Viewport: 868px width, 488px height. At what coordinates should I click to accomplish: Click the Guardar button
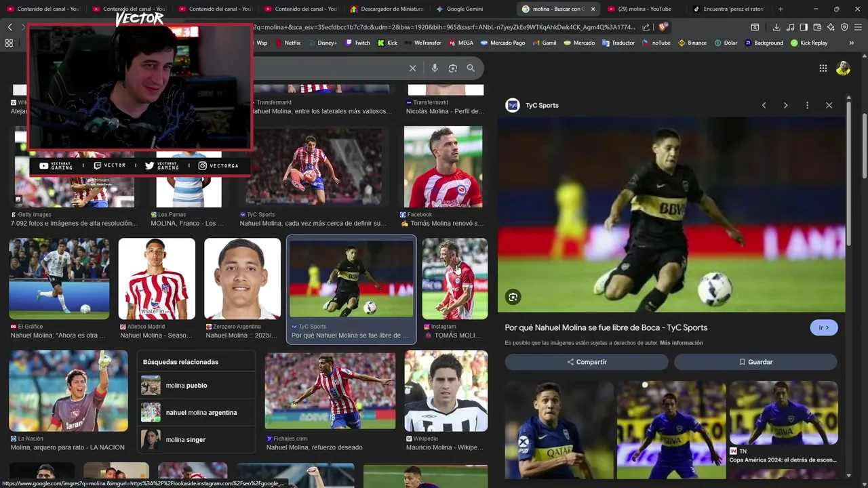pyautogui.click(x=755, y=362)
